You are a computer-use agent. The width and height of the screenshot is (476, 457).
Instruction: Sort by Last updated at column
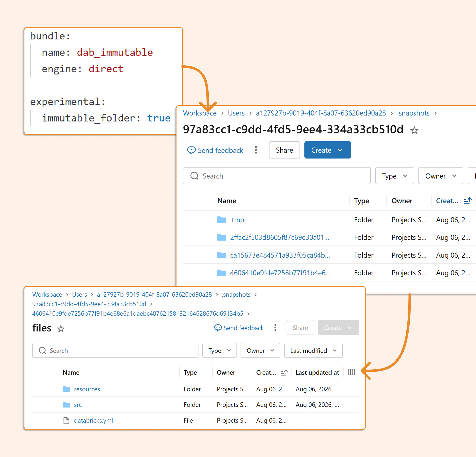tap(317, 372)
